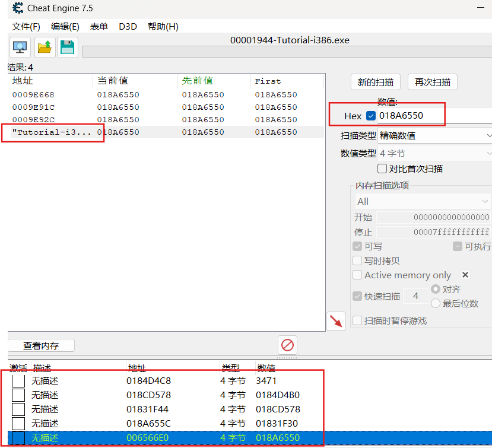
Task: Click the Cheat Engine title bar logo
Action: pos(18,8)
